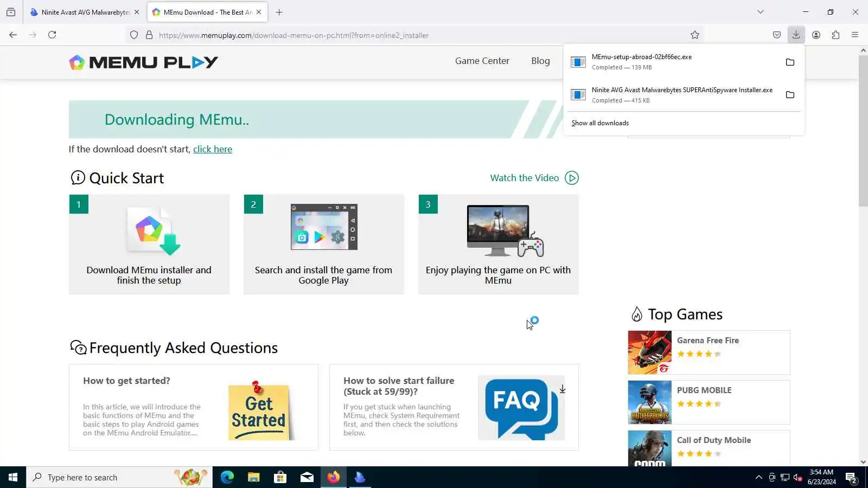The width and height of the screenshot is (868, 488).
Task: Launch Microsoft Edge from the taskbar
Action: 227,477
